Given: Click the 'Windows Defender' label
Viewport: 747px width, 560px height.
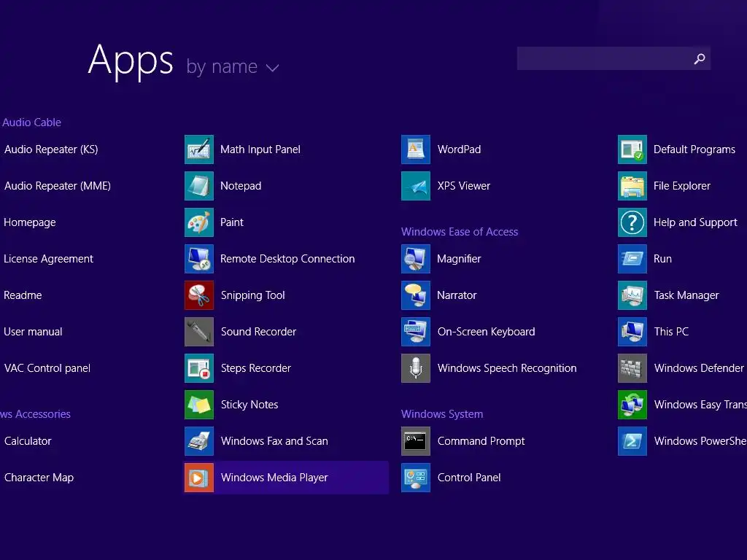Looking at the screenshot, I should point(698,368).
